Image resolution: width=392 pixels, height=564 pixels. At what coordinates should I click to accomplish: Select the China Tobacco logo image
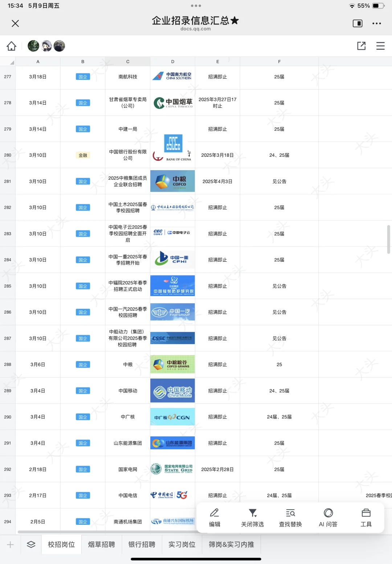click(x=173, y=103)
